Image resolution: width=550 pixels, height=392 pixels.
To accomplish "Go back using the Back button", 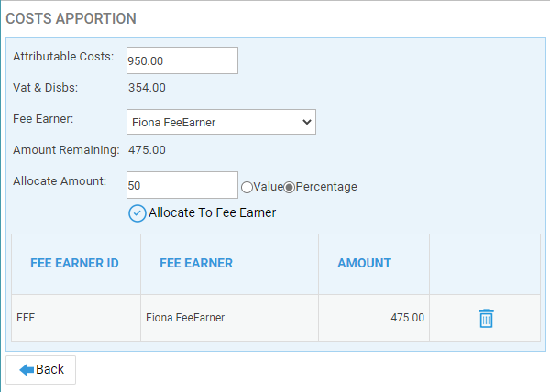I will tap(40, 370).
